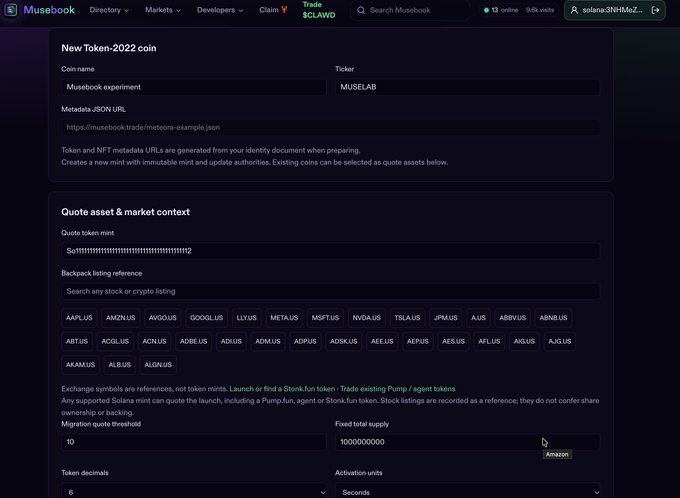This screenshot has height=498, width=680.
Task: Select the ADBE.US listing chip
Action: click(193, 341)
